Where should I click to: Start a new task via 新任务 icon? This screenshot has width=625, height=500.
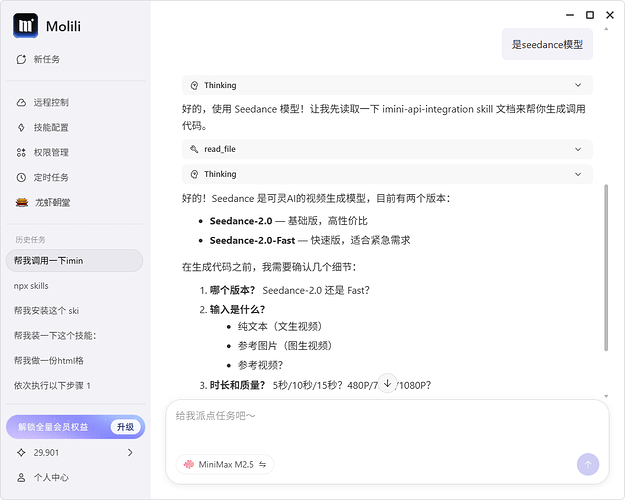[x=21, y=59]
